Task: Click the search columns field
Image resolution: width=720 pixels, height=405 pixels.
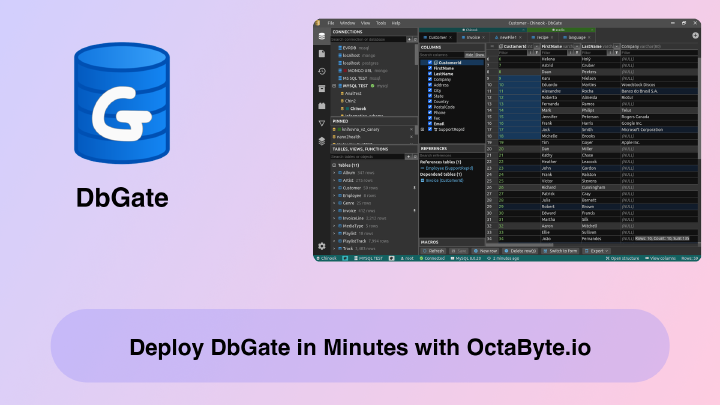Action: [441, 55]
